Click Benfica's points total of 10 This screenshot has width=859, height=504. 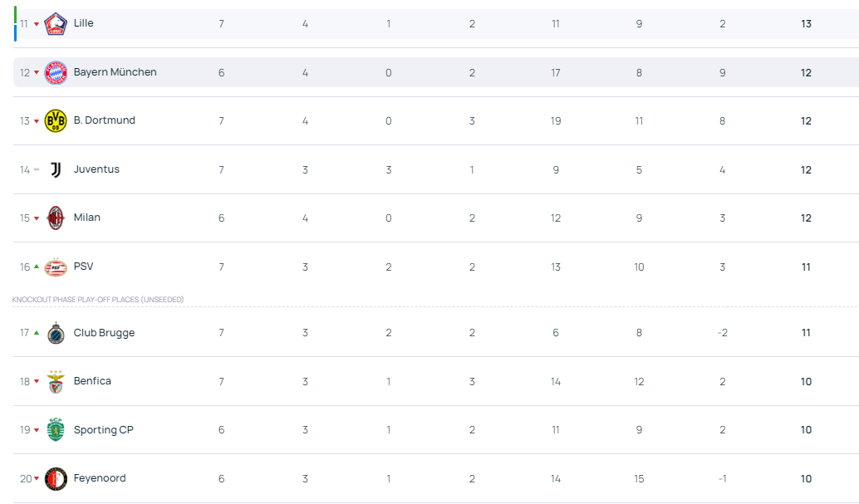(806, 382)
